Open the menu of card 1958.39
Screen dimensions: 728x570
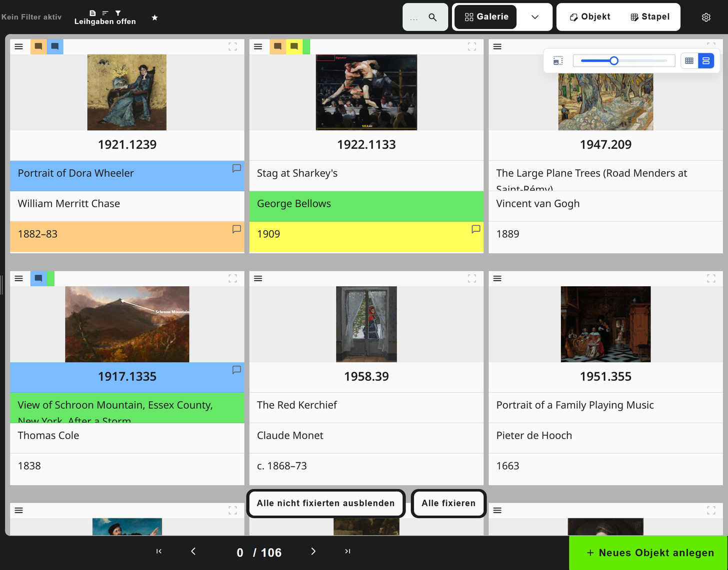(x=258, y=278)
